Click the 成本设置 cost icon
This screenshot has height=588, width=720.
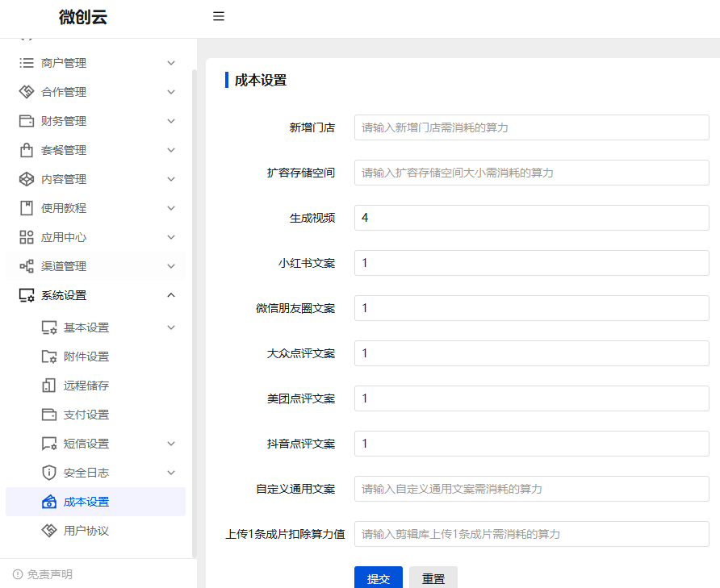point(49,502)
